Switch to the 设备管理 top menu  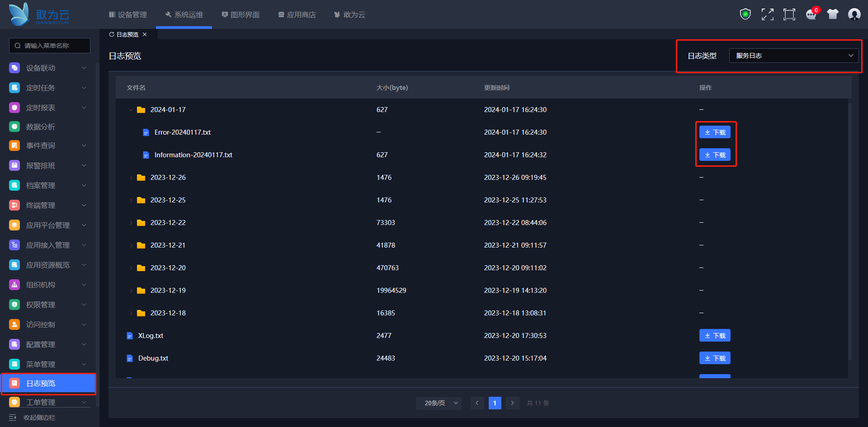click(128, 15)
